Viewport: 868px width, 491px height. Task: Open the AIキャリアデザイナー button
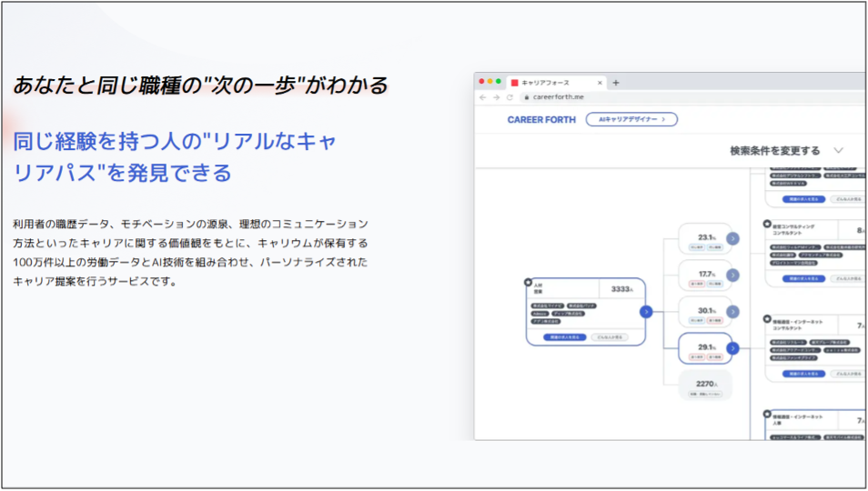(x=631, y=119)
